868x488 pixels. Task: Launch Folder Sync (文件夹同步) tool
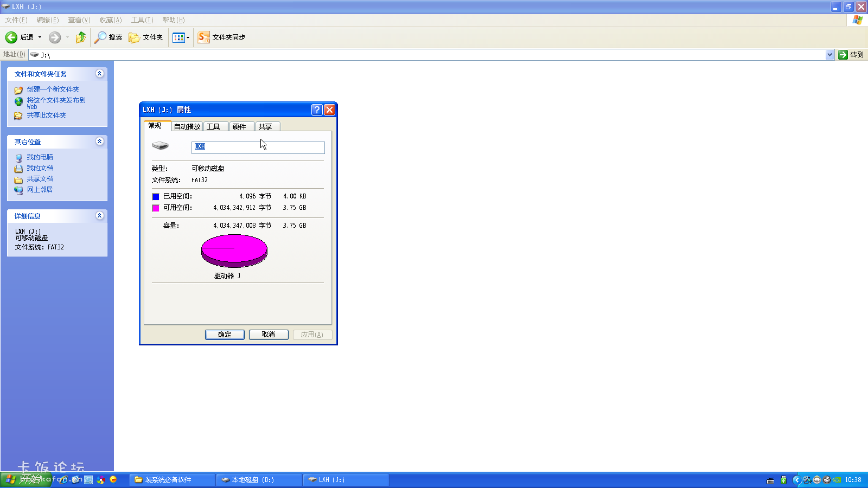click(x=222, y=37)
